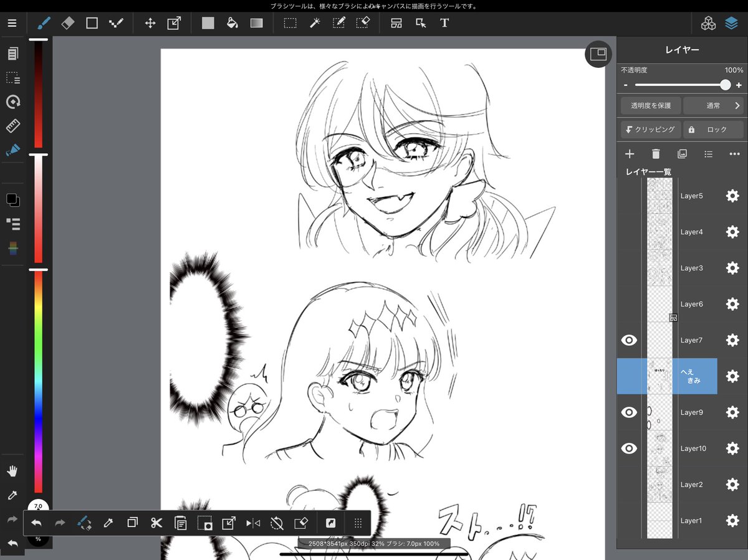Click Flip horizontal icon in shortcut bar
The image size is (748, 560).
(x=253, y=523)
